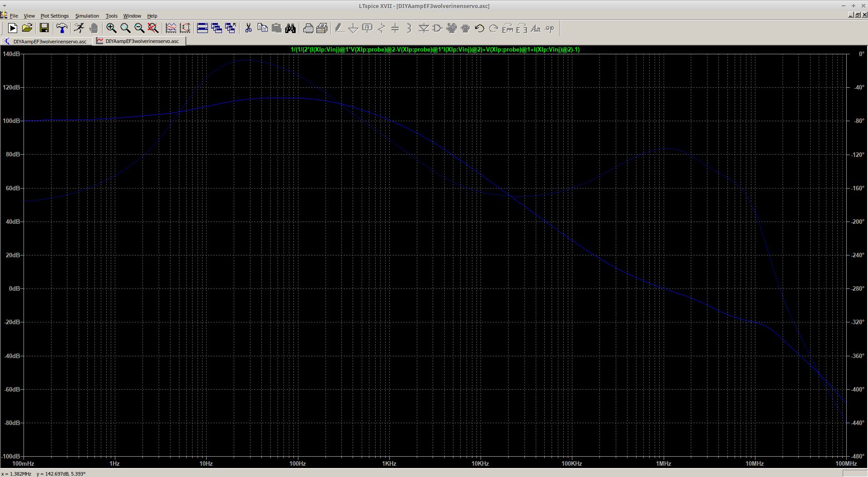
Task: Select the Pan magnifier icon
Action: (125, 28)
